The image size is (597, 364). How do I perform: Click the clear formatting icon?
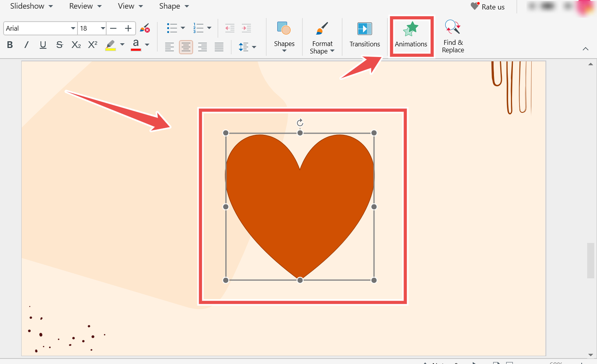[x=145, y=28]
